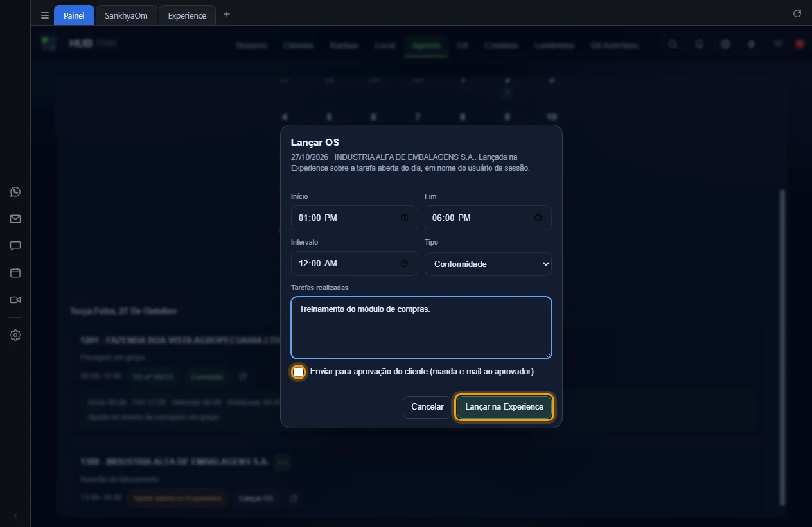Select the PM segment in Fim field
Image resolution: width=812 pixels, height=527 pixels.
click(464, 218)
